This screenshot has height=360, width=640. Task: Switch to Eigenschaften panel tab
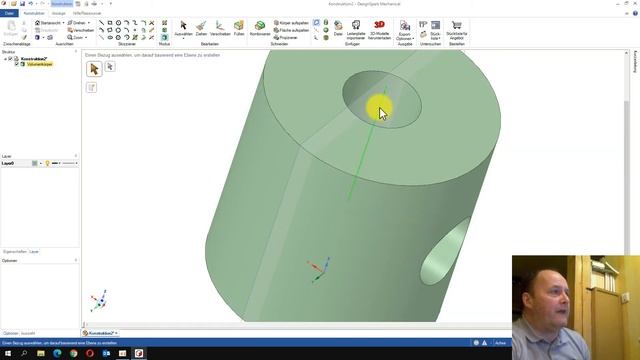point(15,252)
